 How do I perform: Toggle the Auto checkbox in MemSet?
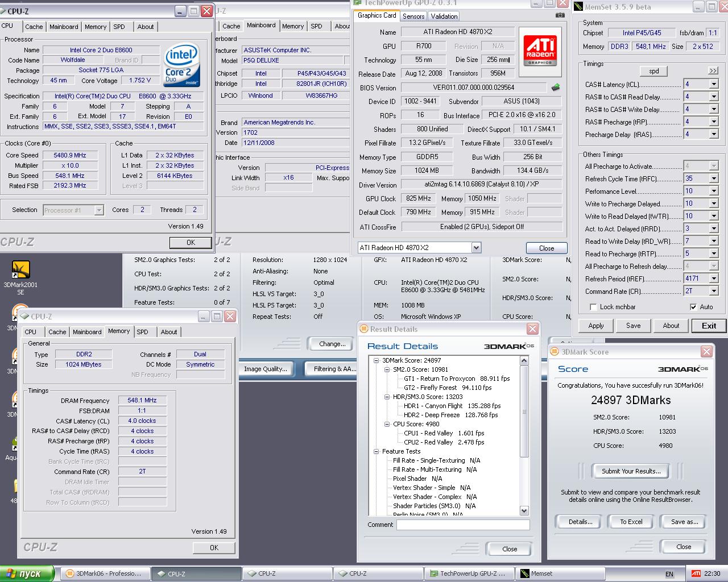click(693, 307)
